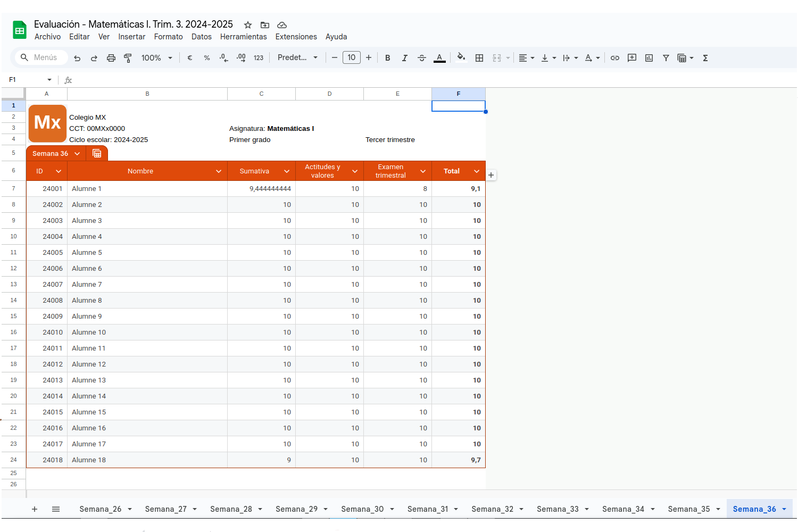Toggle bold formatting
The width and height of the screenshot is (798, 532).
click(388, 58)
